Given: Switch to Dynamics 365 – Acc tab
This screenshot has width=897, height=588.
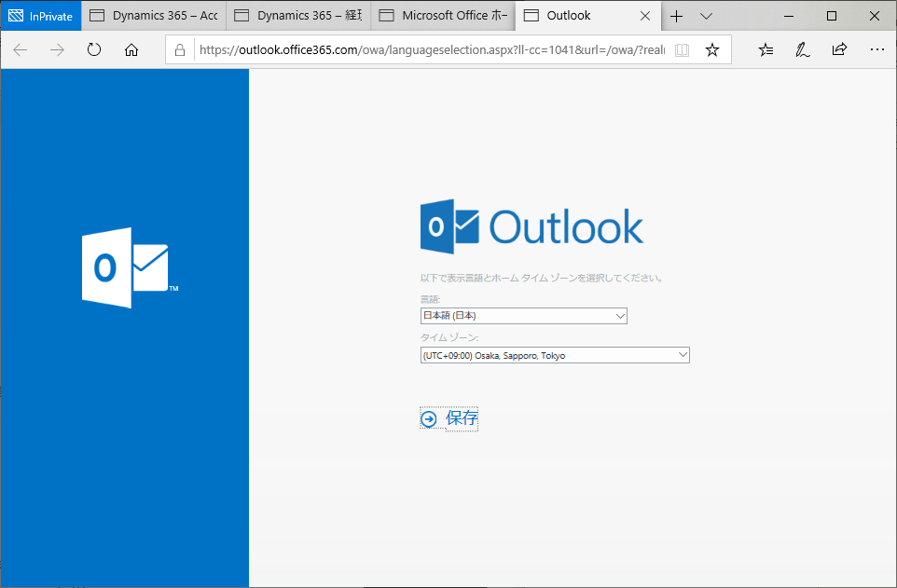Looking at the screenshot, I should 154,16.
